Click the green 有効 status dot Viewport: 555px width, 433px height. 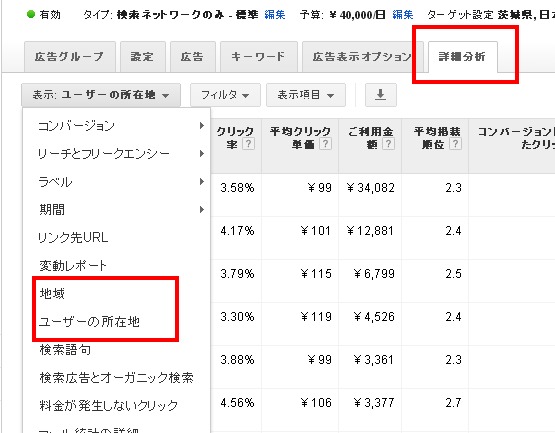(31, 14)
